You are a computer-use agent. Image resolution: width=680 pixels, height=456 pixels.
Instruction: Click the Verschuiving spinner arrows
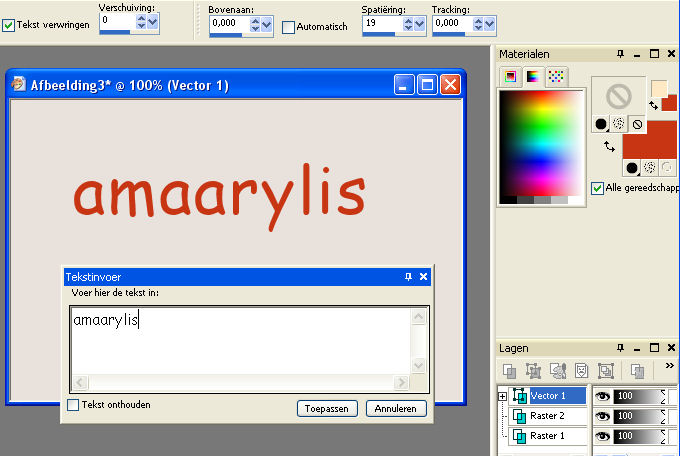click(x=141, y=22)
